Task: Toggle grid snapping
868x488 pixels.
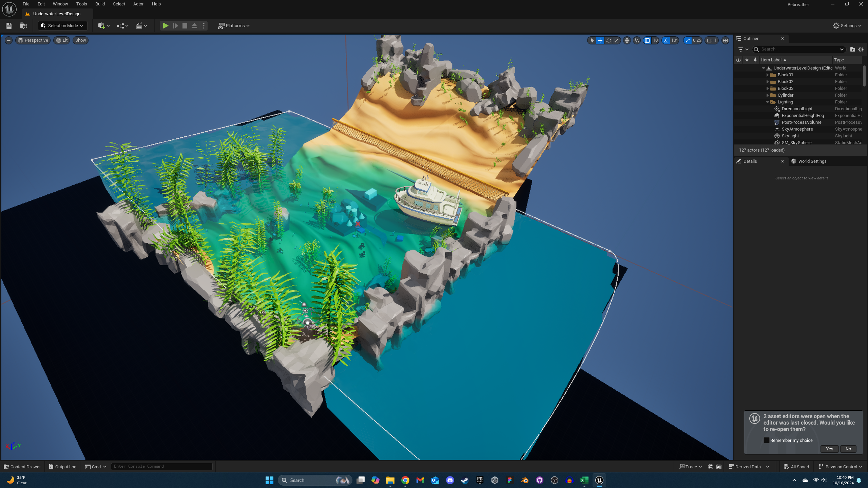Action: point(647,40)
